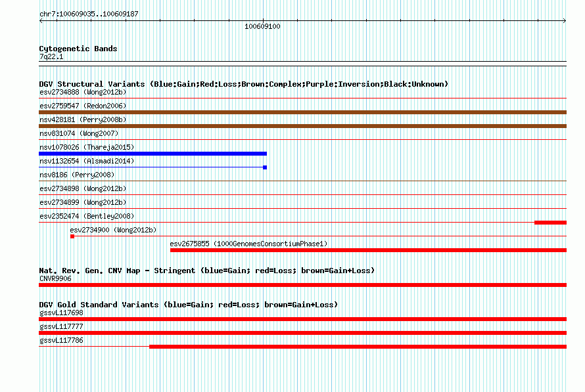Open variant esv2734888 (Wong2012b)
The height and width of the screenshot is (392, 585).
[x=83, y=92]
